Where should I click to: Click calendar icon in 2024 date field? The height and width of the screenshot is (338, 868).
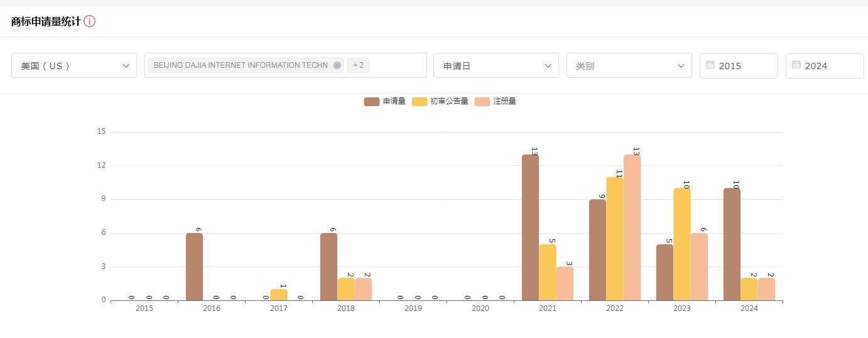(796, 65)
